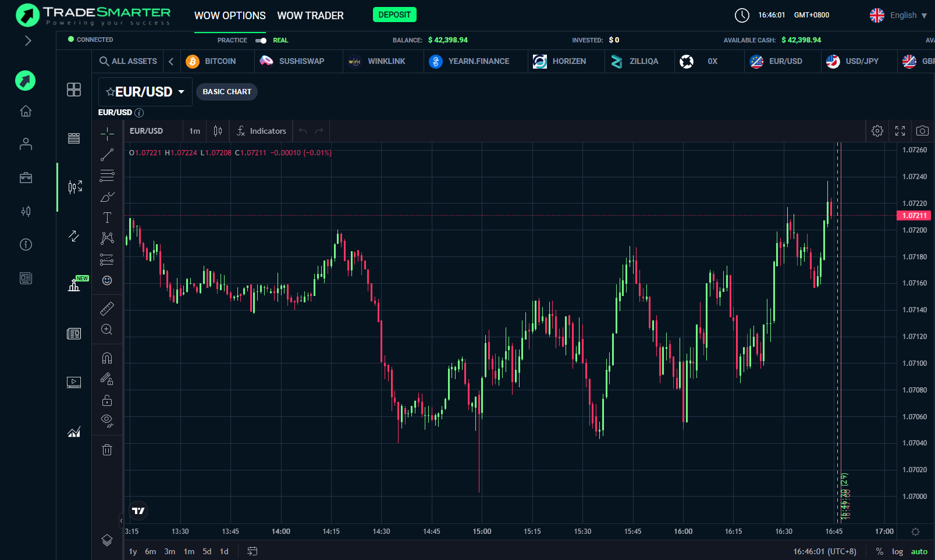
Task: Open the WOW TRADER menu
Action: [x=310, y=16]
